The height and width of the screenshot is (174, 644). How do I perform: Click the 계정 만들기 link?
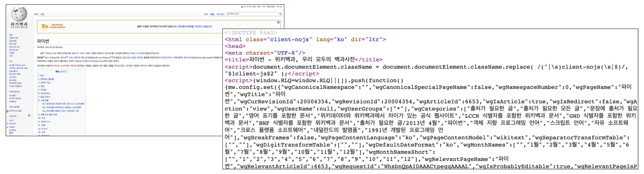(x=271, y=6)
